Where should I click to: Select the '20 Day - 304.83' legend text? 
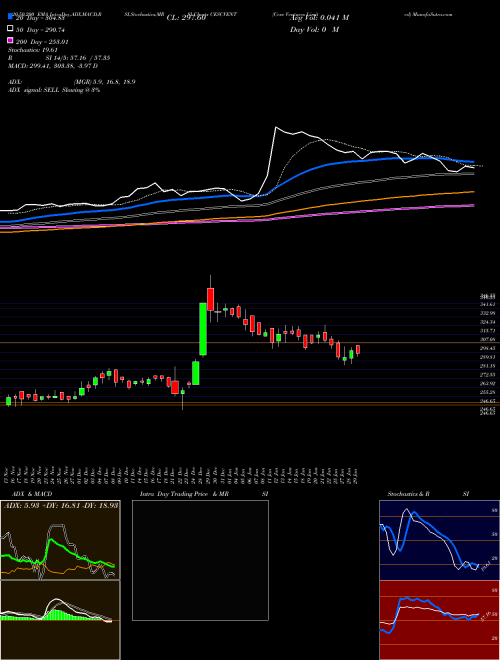tap(40, 18)
